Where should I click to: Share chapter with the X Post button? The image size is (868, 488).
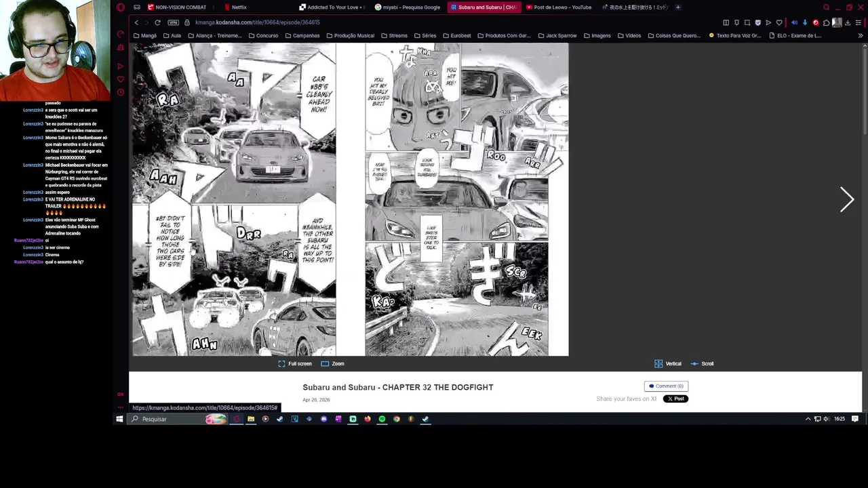point(675,399)
